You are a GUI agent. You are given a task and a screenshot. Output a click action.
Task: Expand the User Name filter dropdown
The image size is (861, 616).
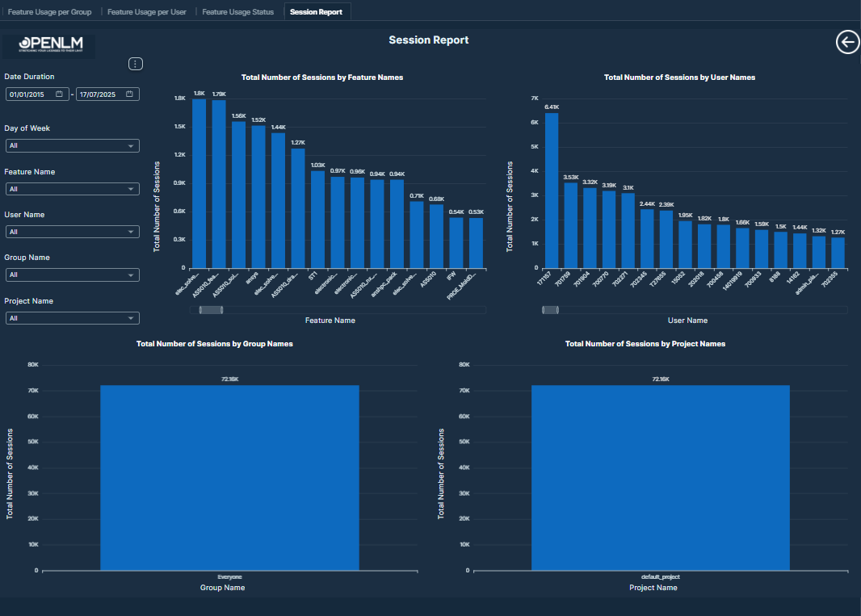pyautogui.click(x=72, y=232)
